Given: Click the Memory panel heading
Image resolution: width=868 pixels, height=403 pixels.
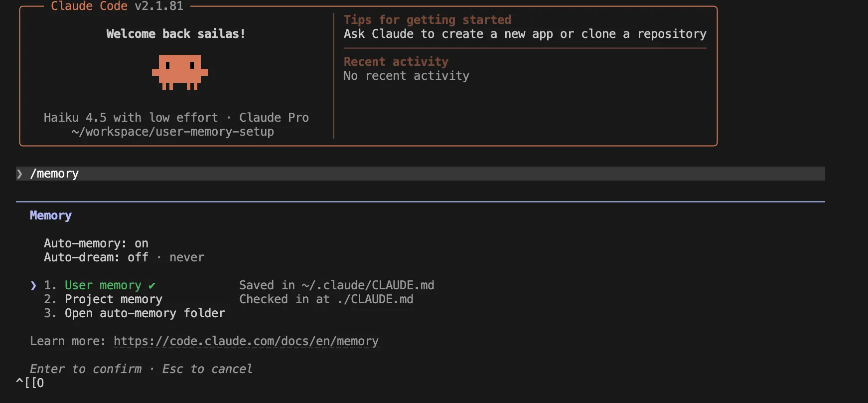Looking at the screenshot, I should click(x=50, y=215).
